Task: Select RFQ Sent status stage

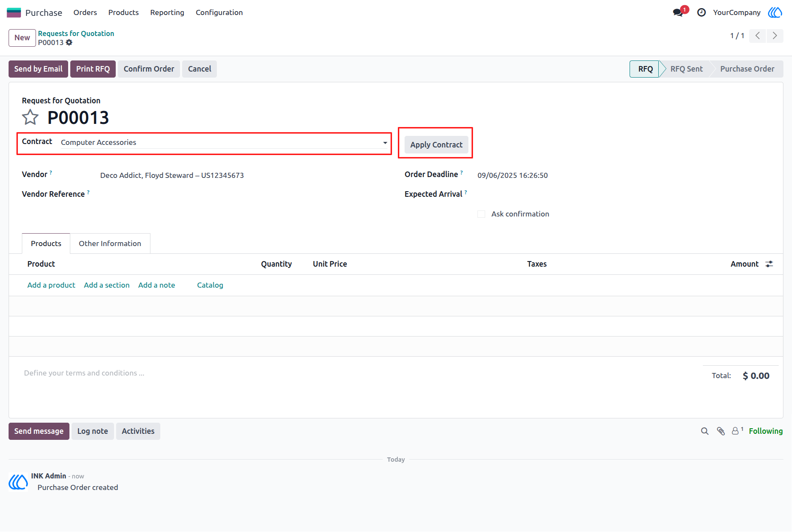Action: pyautogui.click(x=686, y=69)
